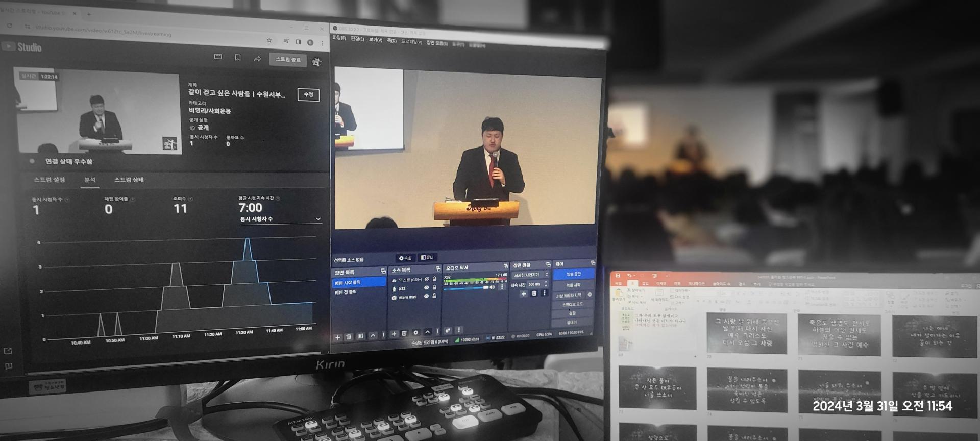Click the live stream preview in YouTube Studio

click(x=99, y=111)
